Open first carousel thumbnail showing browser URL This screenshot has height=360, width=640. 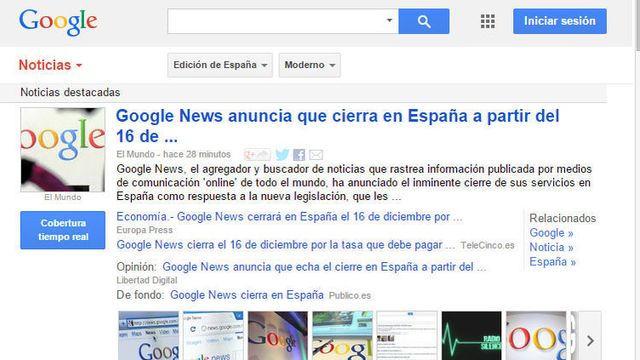149,336
